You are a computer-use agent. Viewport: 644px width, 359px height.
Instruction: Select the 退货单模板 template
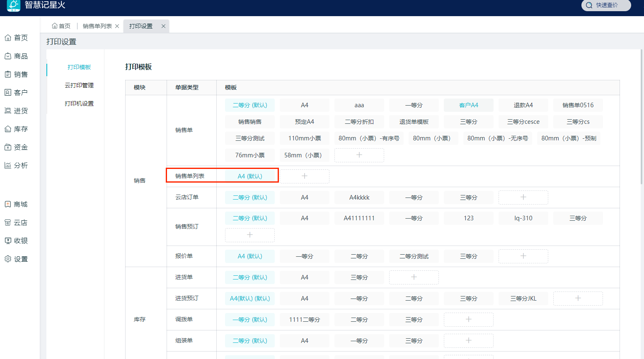click(414, 122)
